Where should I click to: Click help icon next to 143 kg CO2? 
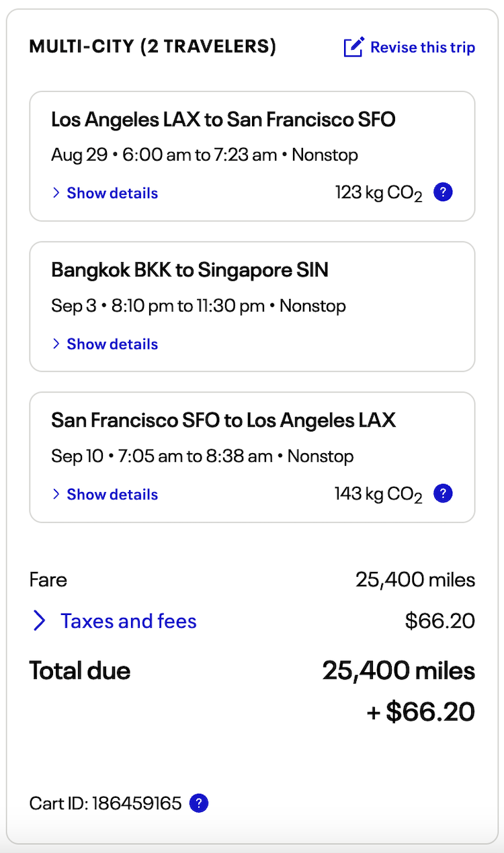pyautogui.click(x=443, y=494)
